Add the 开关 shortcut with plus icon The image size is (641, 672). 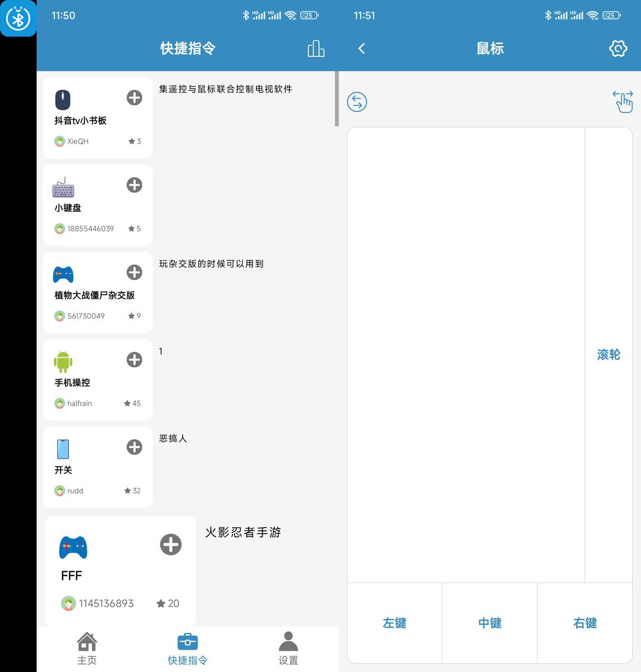click(134, 447)
